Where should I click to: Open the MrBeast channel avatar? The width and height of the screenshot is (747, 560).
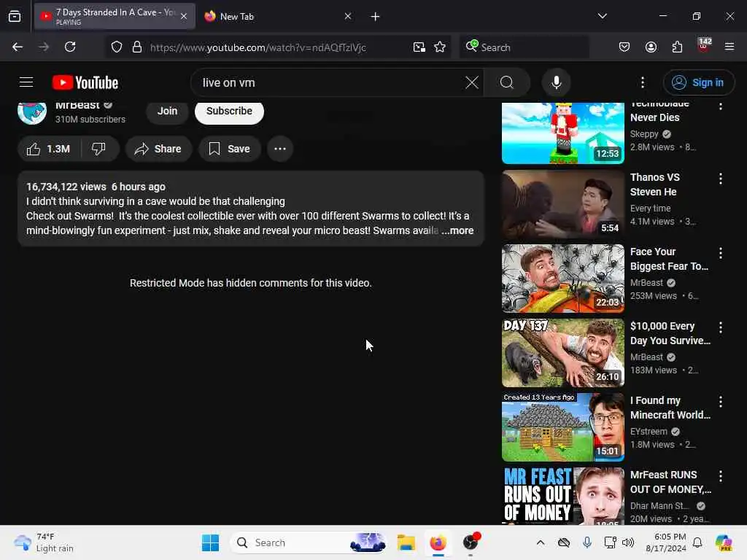pyautogui.click(x=32, y=112)
